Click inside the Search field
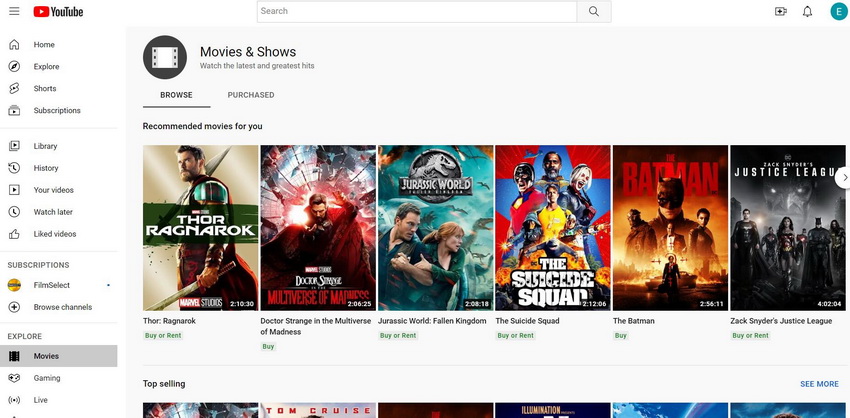This screenshot has width=850, height=418. point(417,11)
